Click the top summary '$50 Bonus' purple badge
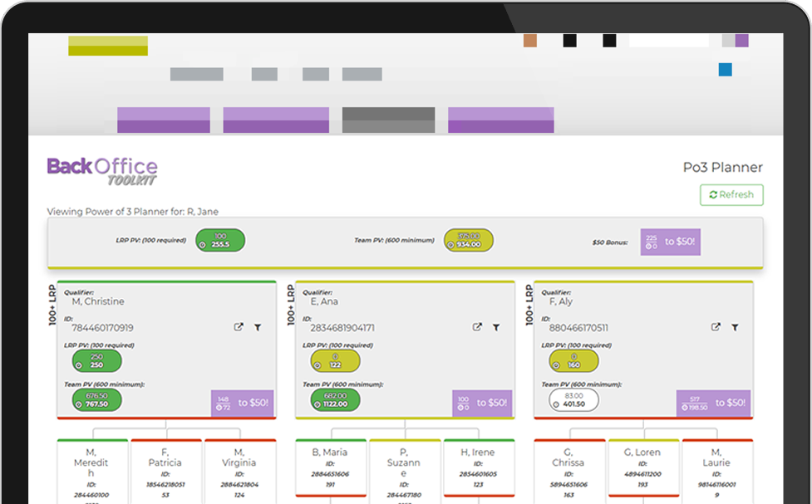Viewport: 812px width, 504px height. (x=670, y=242)
